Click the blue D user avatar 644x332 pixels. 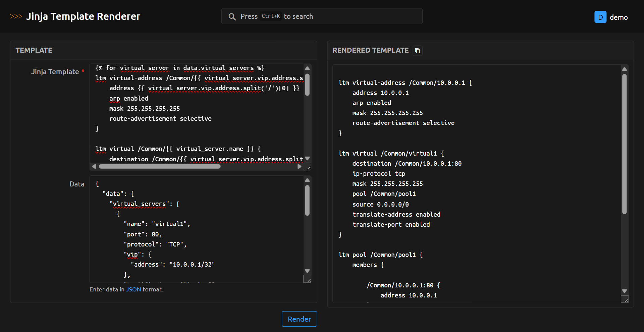(x=600, y=17)
